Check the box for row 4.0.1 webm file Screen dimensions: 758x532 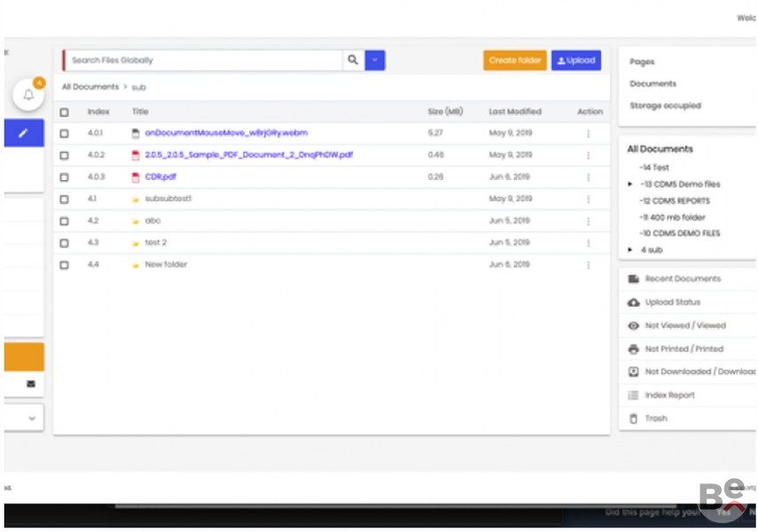pyautogui.click(x=65, y=134)
